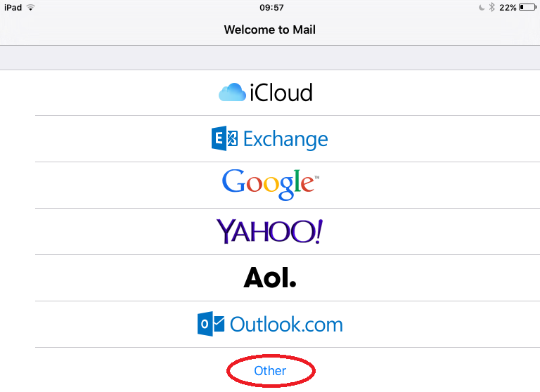Choose Outlook.com as mail provider
540x392 pixels.
click(270, 324)
